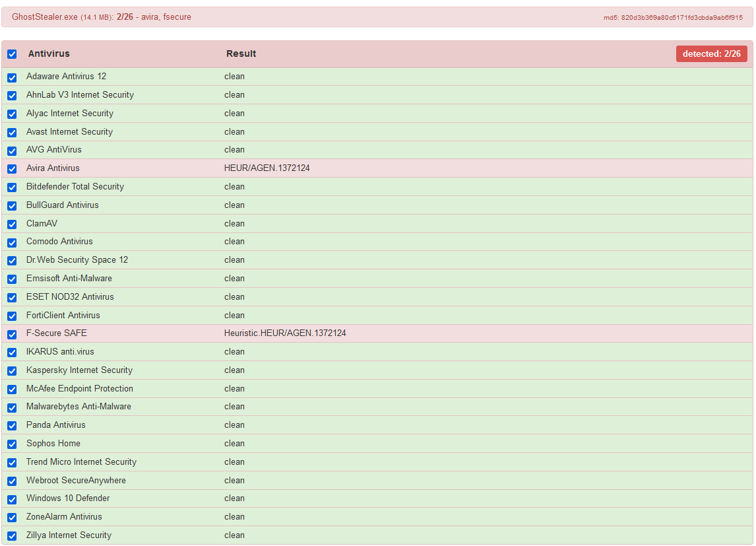Uncheck the Malwarebytes Anti-Malware checkbox
756x546 pixels.
pyautogui.click(x=12, y=407)
